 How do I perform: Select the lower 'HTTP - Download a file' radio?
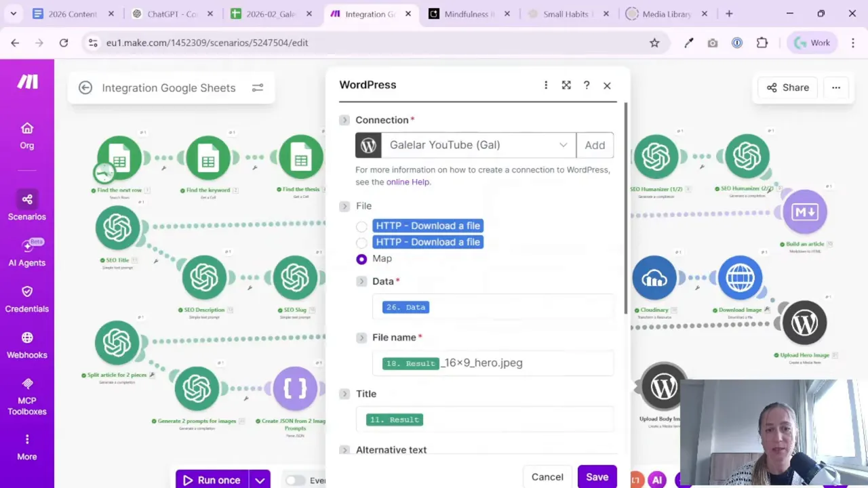click(361, 243)
